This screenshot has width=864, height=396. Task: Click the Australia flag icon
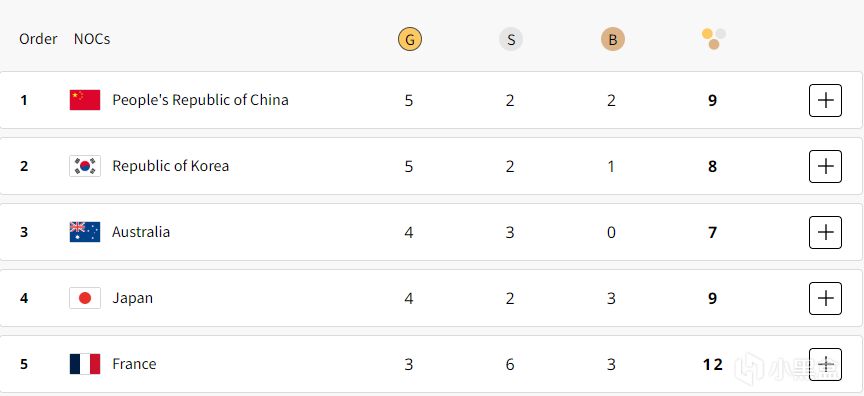[85, 232]
